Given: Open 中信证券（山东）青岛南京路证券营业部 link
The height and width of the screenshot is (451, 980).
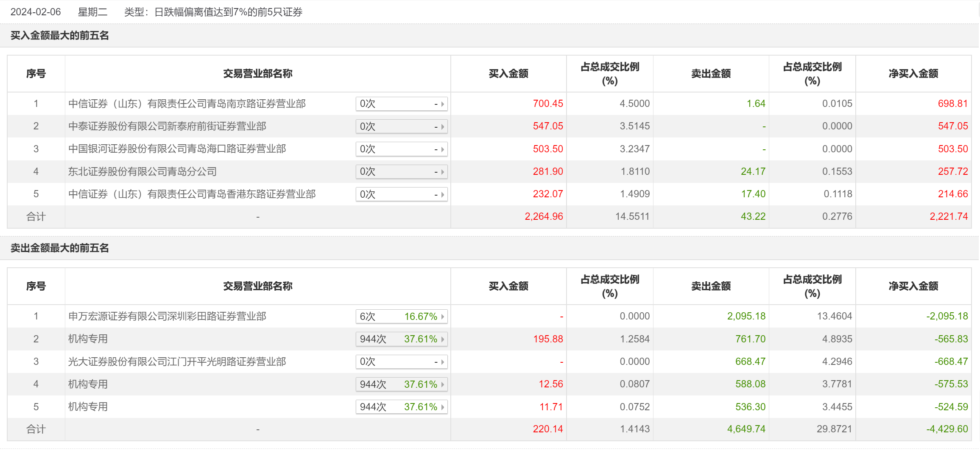Looking at the screenshot, I should [x=187, y=104].
